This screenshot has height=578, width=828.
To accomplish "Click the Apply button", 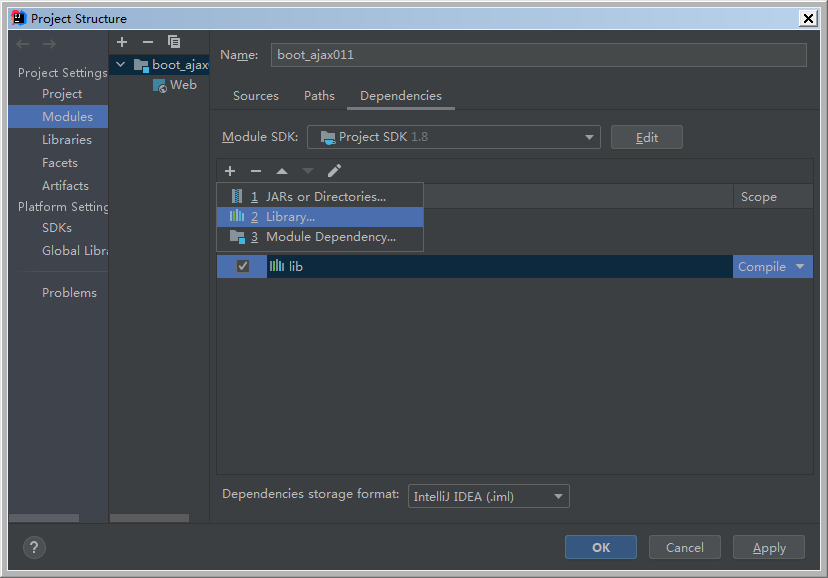I will (768, 547).
